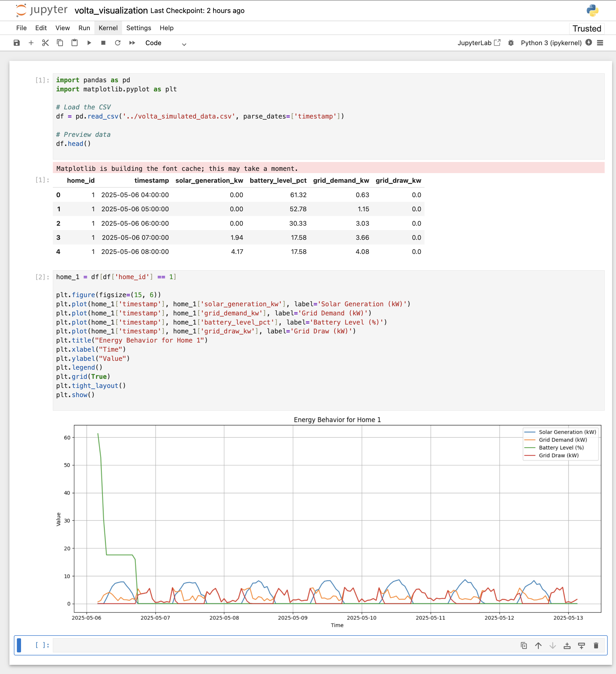Click the home_id column header
The width and height of the screenshot is (616, 674).
(81, 181)
